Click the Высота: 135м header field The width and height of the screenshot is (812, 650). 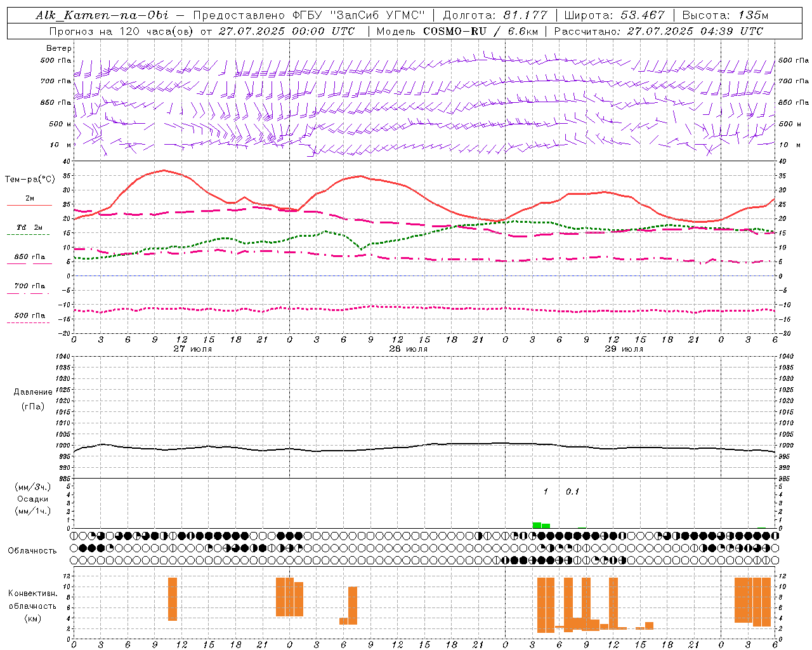click(x=725, y=15)
